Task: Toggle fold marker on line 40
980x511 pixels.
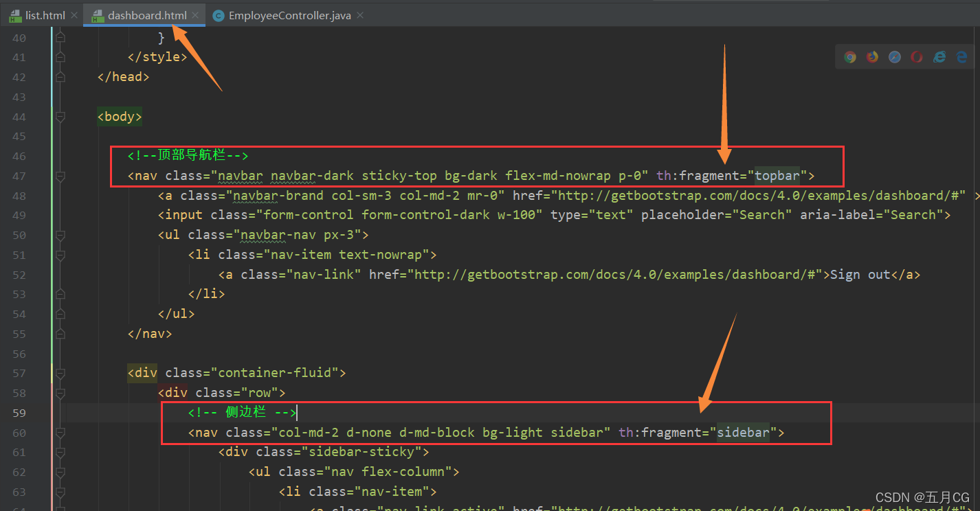Action: pyautogui.click(x=60, y=37)
